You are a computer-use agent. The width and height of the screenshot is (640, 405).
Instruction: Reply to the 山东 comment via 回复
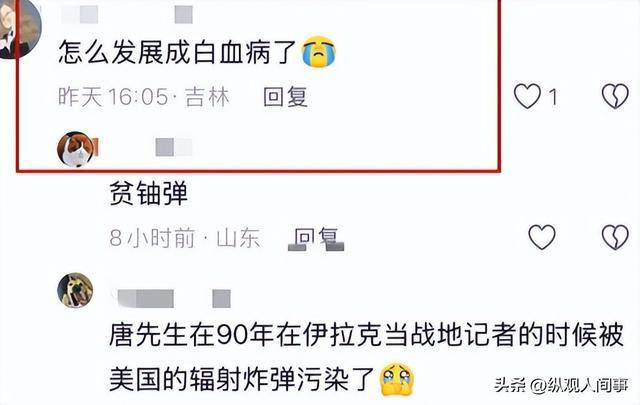tap(317, 238)
